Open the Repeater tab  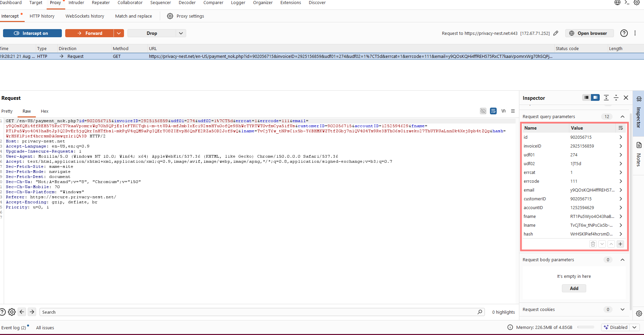101,3
